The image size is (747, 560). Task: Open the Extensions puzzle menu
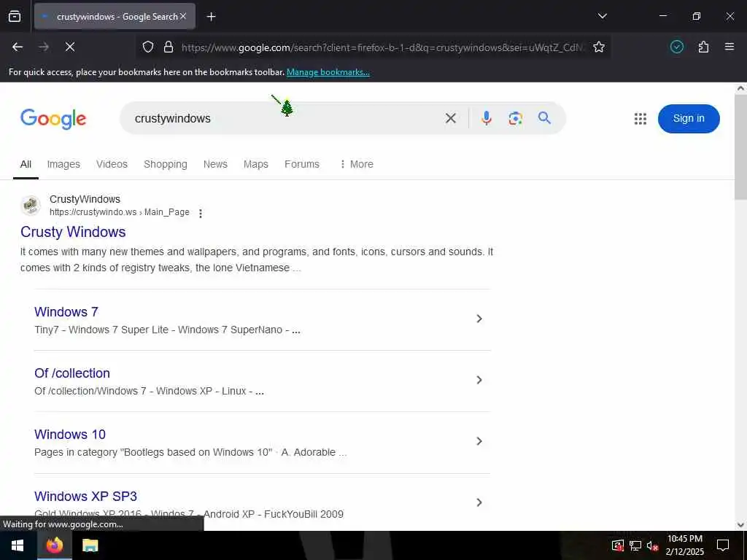[x=704, y=47]
